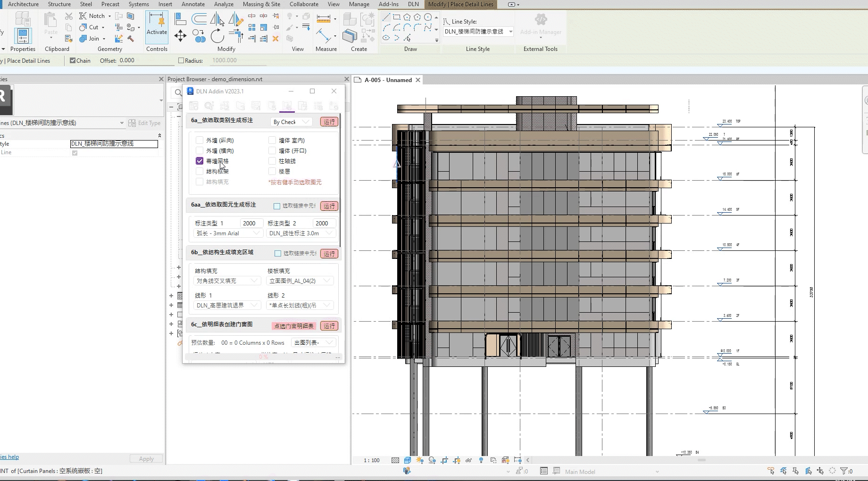Toggle Sun Path in view control bar
This screenshot has height=481, width=868.
pyautogui.click(x=420, y=460)
